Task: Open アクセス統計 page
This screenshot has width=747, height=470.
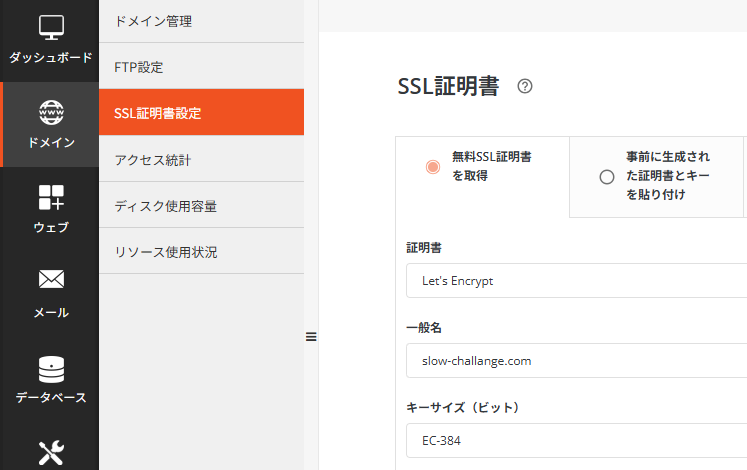Action: point(201,159)
